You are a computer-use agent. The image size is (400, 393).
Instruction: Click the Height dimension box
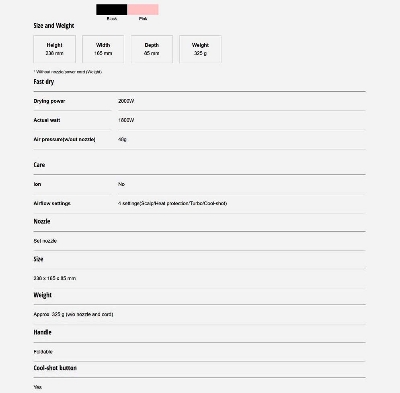(54, 49)
